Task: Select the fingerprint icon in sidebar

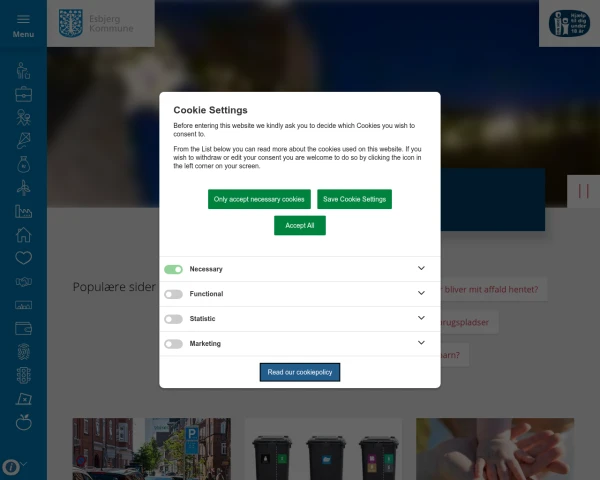Action: click(x=23, y=352)
